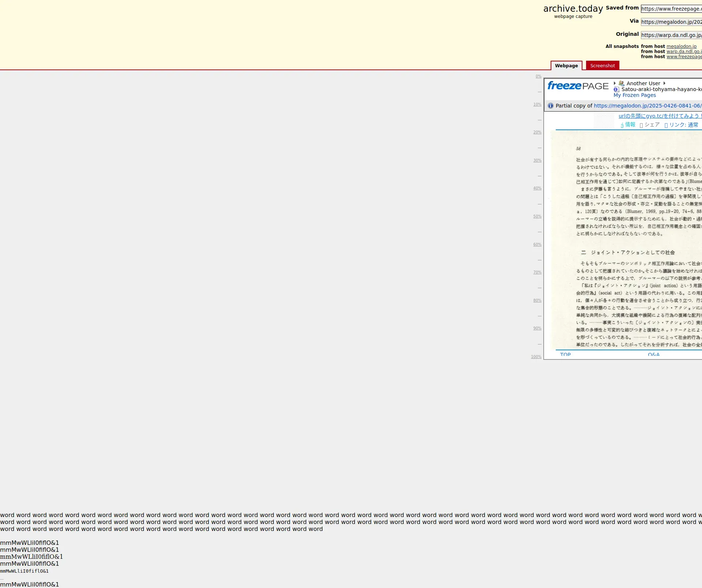Screen dimensions: 702x588
Task: Open the megalodon.jp partial copy URL
Action: pos(647,106)
